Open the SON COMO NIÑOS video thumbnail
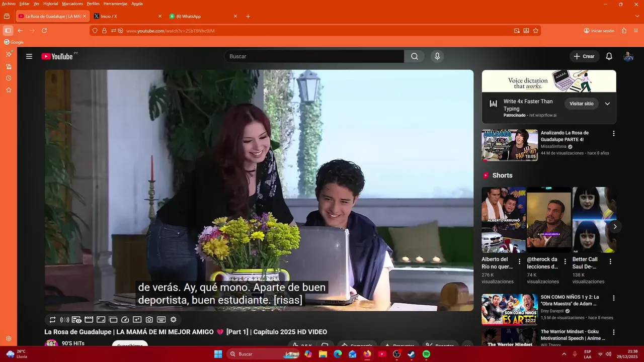644x362 pixels. pos(510,310)
